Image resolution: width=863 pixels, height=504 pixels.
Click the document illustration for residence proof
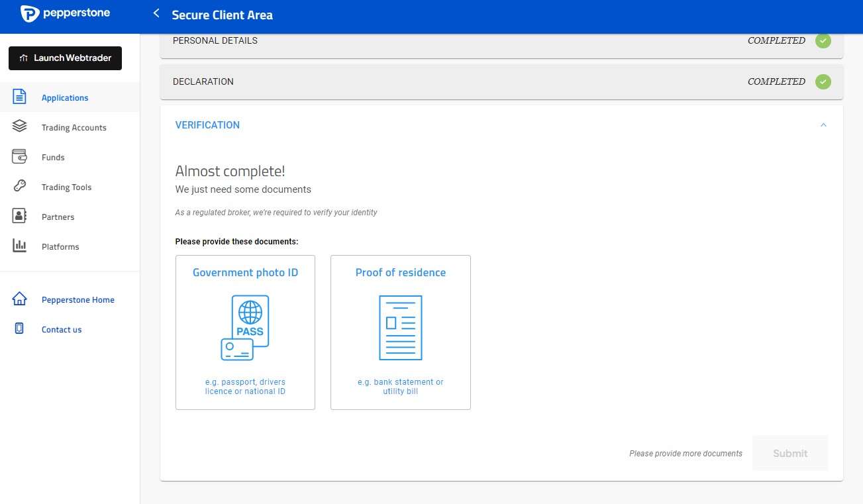point(401,328)
